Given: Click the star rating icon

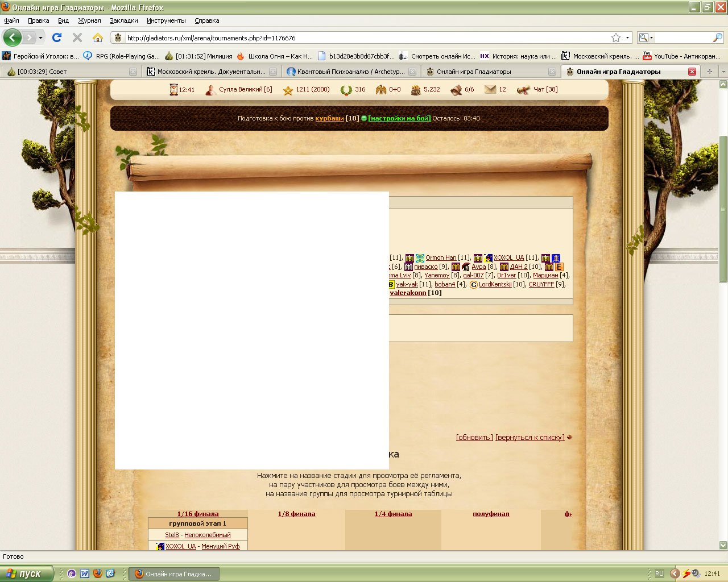Looking at the screenshot, I should (x=288, y=90).
